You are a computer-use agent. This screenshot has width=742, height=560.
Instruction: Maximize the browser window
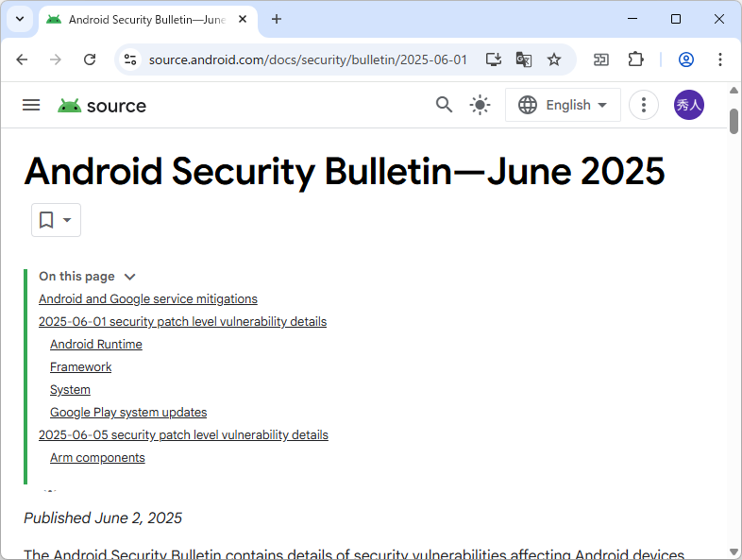tap(676, 19)
